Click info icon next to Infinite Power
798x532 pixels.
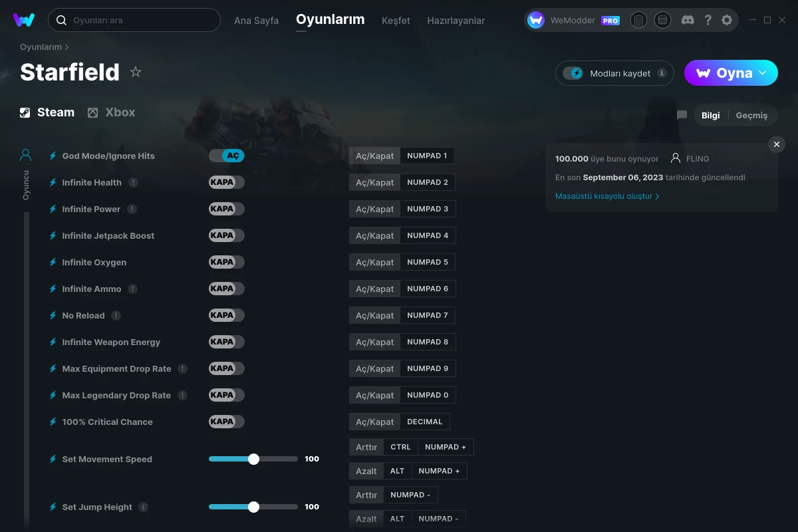[132, 209]
